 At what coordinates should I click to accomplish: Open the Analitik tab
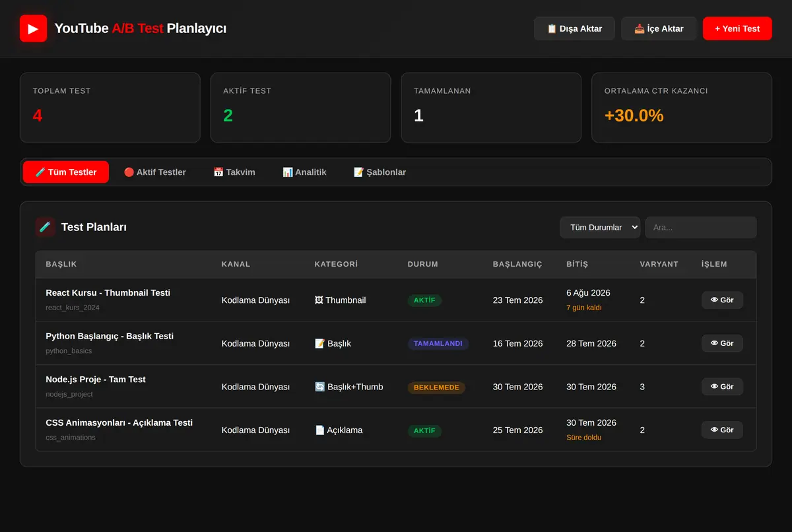(304, 172)
